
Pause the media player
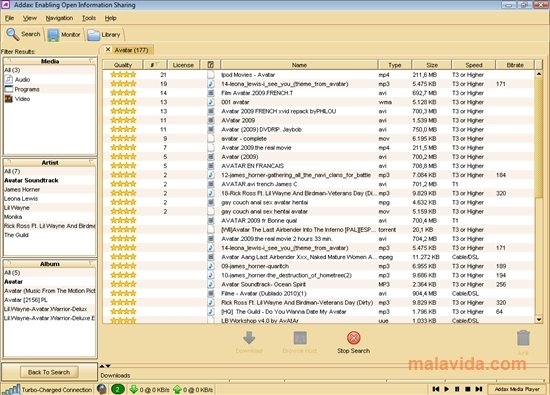[x=457, y=389]
